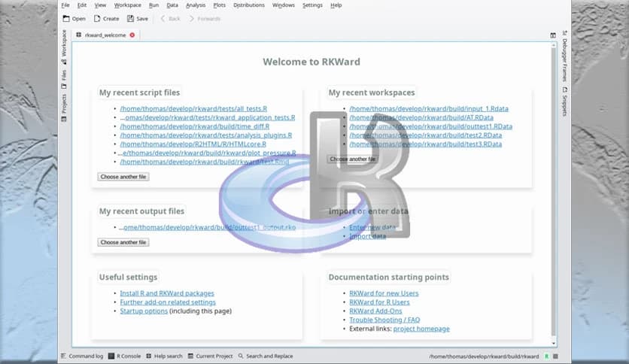The height and width of the screenshot is (364, 629).
Task: Open the Current Project panel
Action: tap(210, 356)
